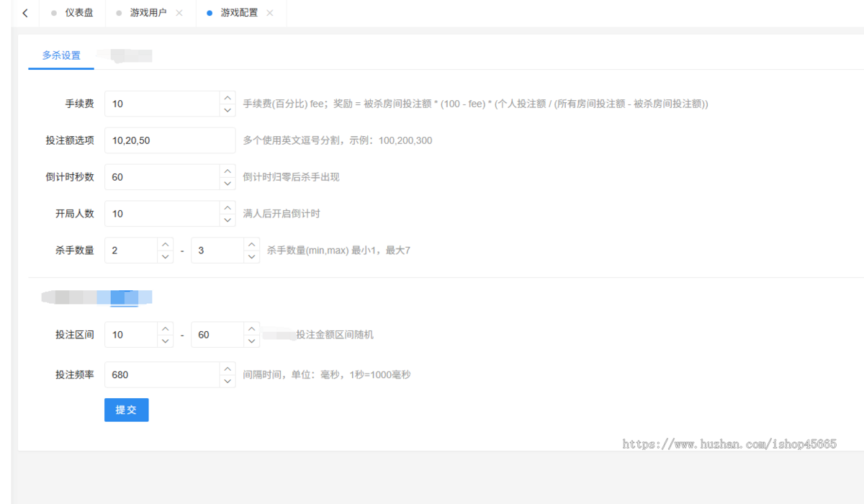Decrease the 手续费 value with down arrow
Viewport: 864px width, 504px height.
point(228,110)
